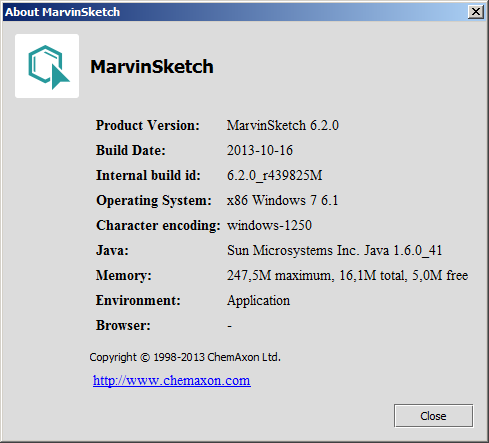The width and height of the screenshot is (489, 443).
Task: Click the Build Date label
Action: (x=131, y=150)
